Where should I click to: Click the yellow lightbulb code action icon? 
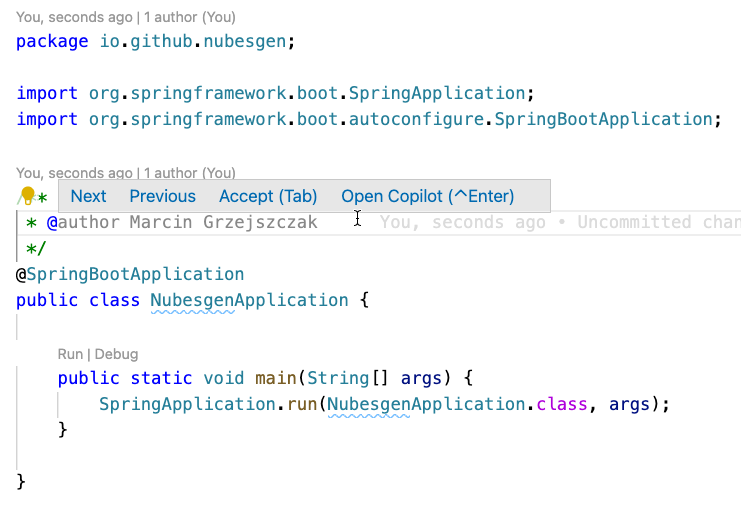28,195
